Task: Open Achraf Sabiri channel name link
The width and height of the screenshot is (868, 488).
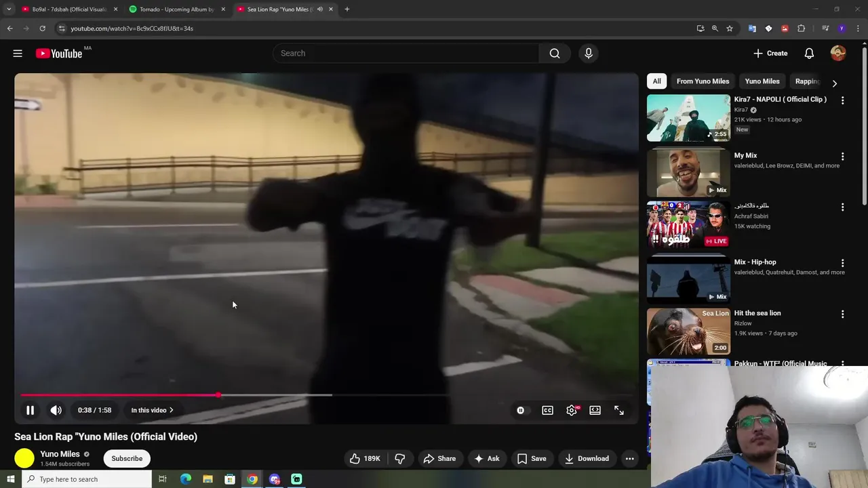Action: click(751, 216)
